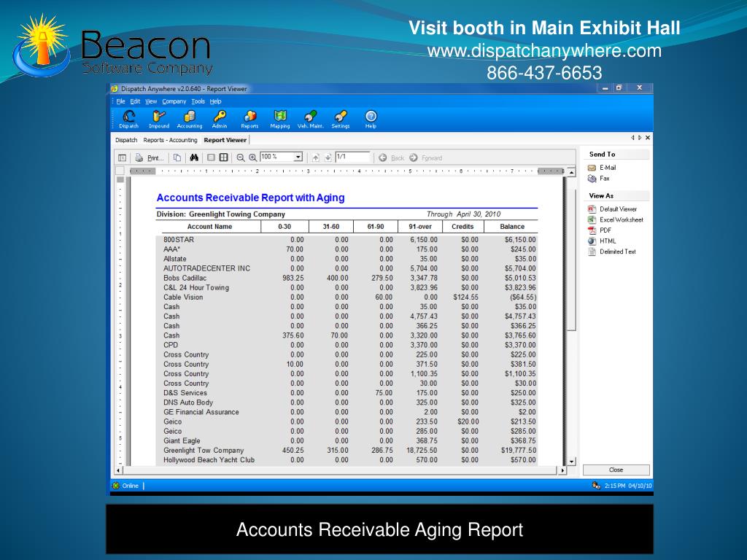This screenshot has height=560, width=747.
Task: Click vertical scrollbar down arrow
Action: [572, 462]
